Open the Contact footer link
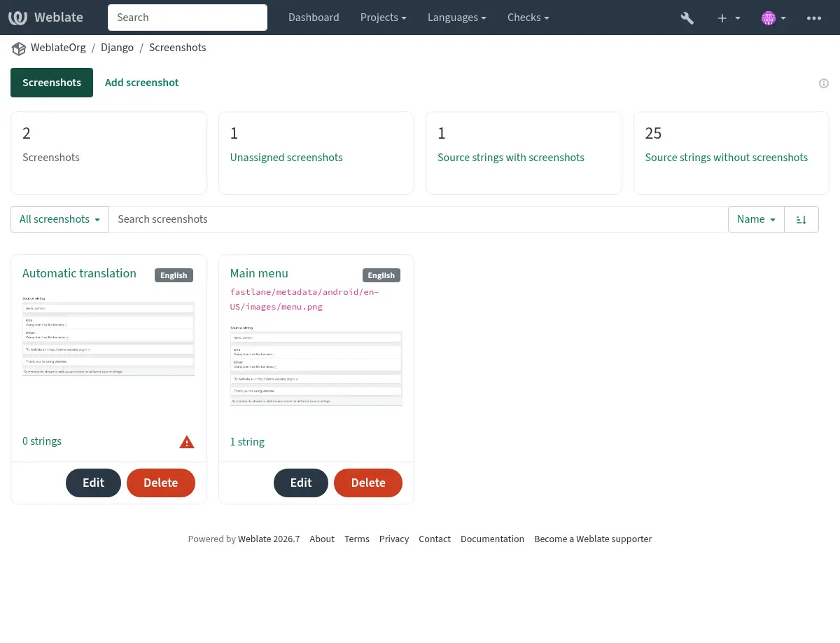 click(x=435, y=539)
